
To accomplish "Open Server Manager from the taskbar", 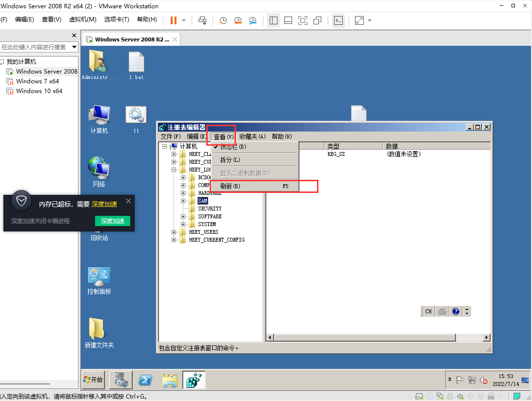I will pyautogui.click(x=121, y=380).
